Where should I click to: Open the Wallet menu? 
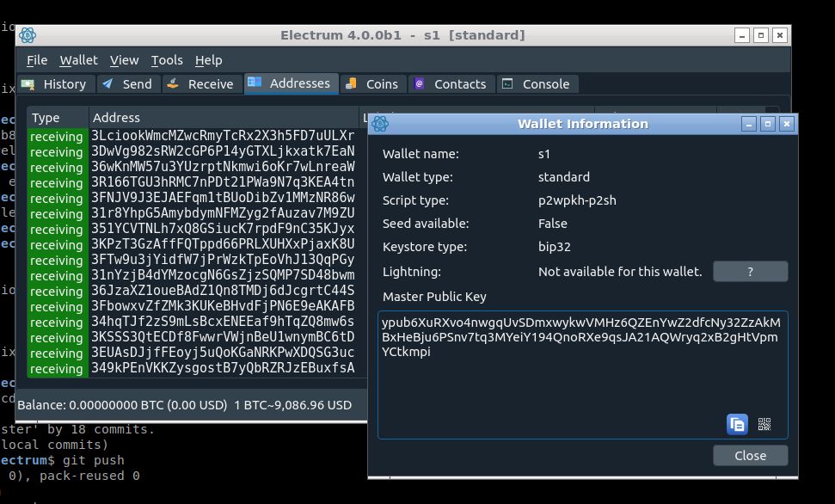(x=78, y=60)
